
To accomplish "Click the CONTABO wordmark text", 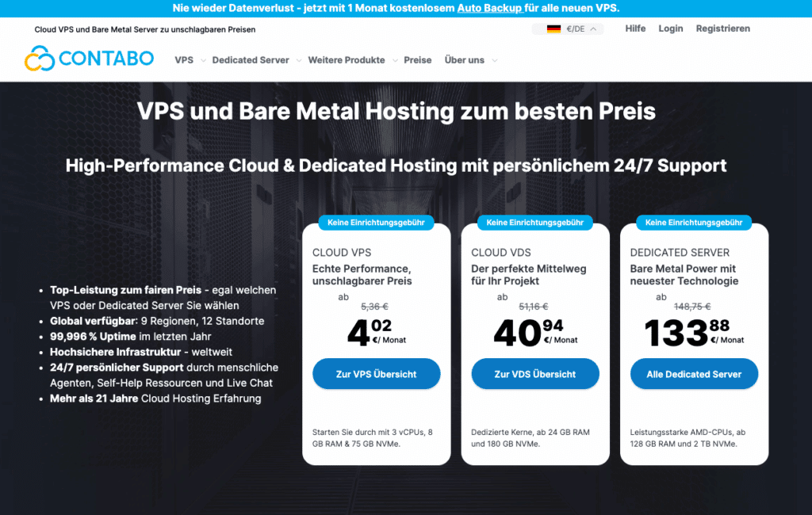I will (x=106, y=59).
